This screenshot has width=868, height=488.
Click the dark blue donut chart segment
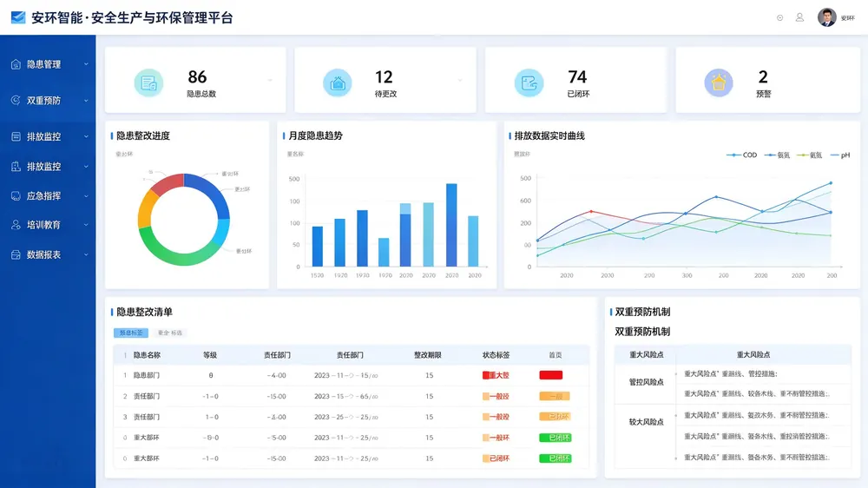(x=210, y=194)
